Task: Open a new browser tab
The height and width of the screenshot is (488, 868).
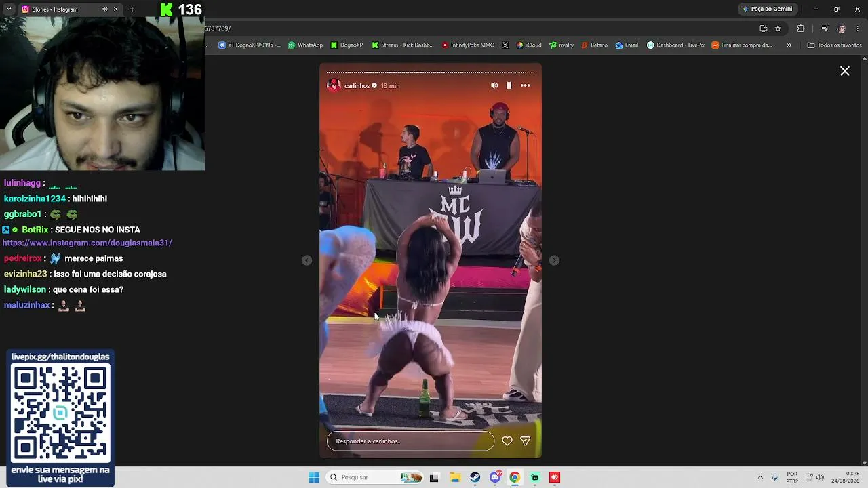Action: [x=132, y=9]
